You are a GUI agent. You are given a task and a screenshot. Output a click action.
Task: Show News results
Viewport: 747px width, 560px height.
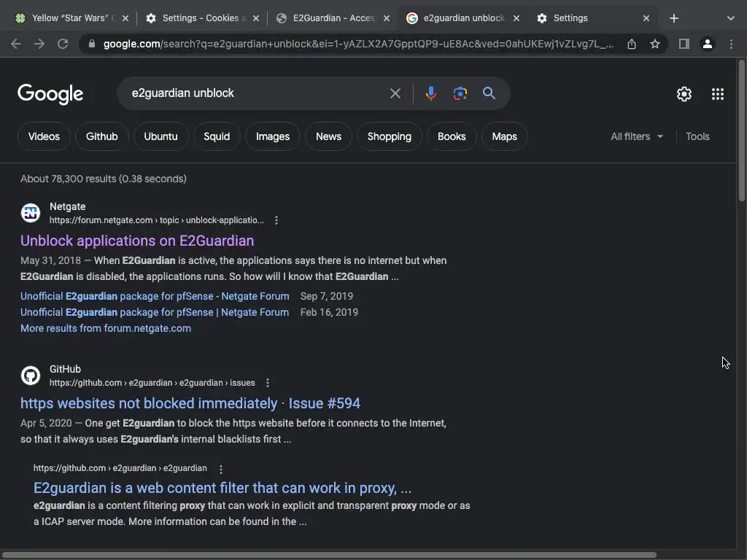pos(329,136)
